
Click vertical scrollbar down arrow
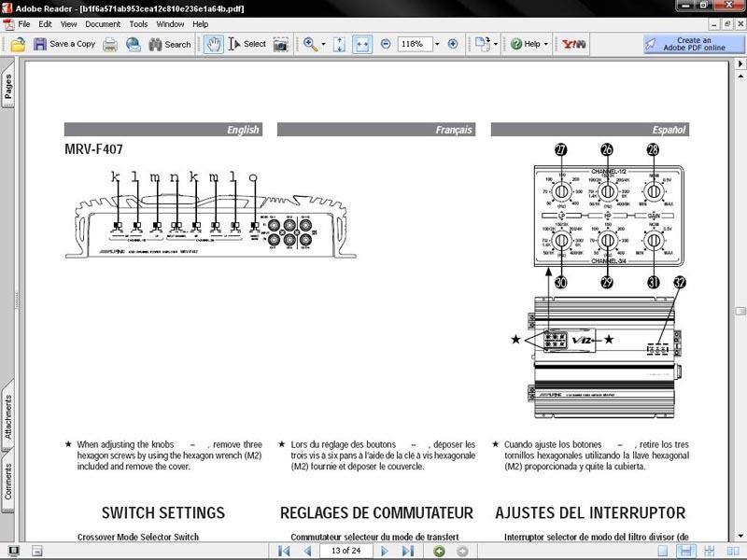[x=740, y=536]
